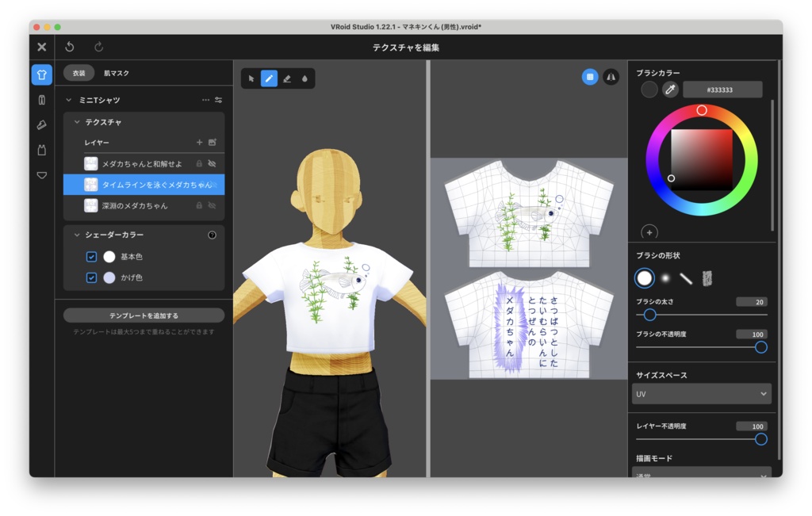Click the ブラシの太さ slider handle

649,315
